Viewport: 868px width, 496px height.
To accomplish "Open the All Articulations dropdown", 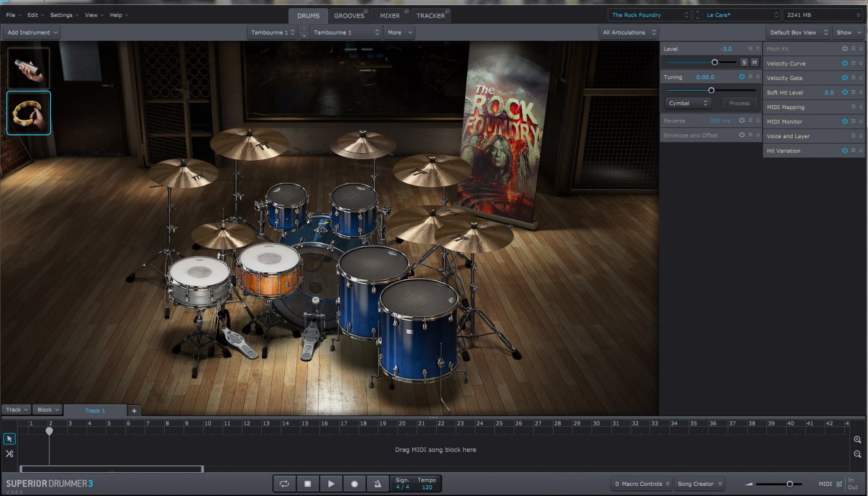I will 629,33.
